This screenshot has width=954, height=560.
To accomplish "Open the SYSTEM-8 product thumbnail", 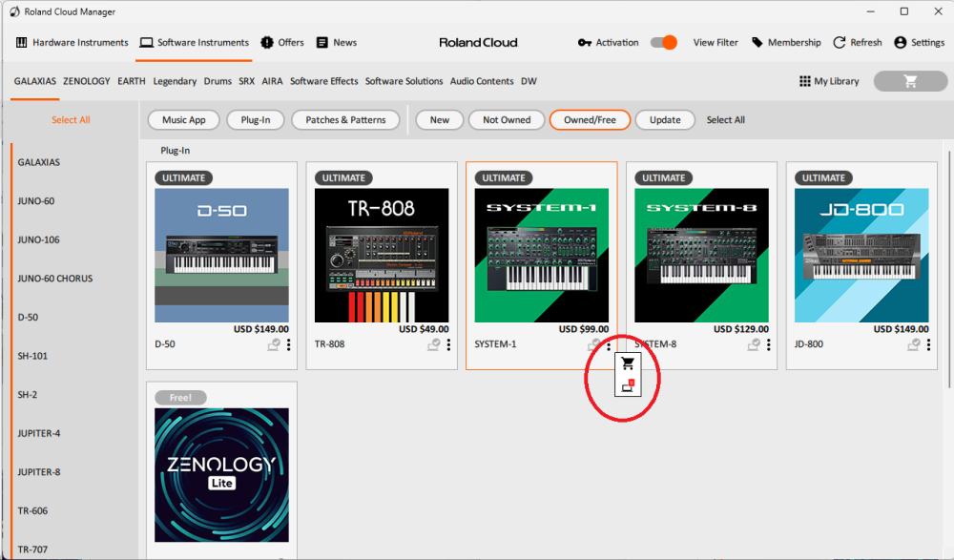I will click(x=701, y=255).
